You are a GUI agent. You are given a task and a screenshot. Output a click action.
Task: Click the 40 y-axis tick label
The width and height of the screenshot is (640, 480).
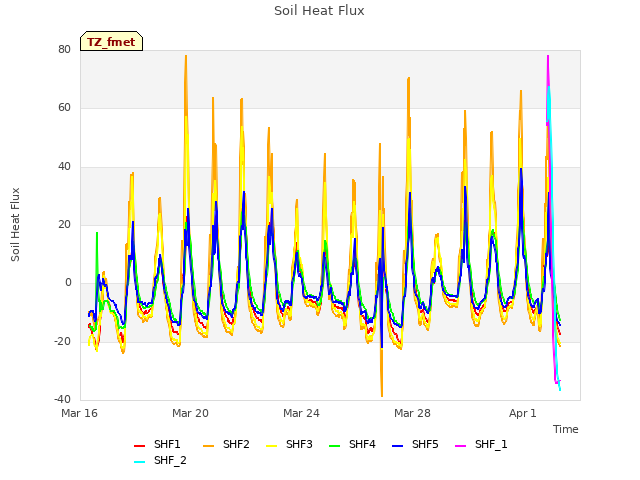pos(64,166)
